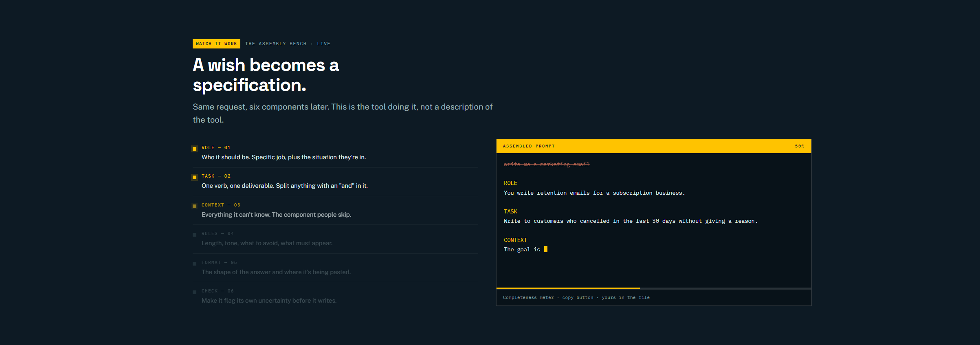Select the ROLE — 01 step label
Image resolution: width=980 pixels, height=345 pixels.
216,147
